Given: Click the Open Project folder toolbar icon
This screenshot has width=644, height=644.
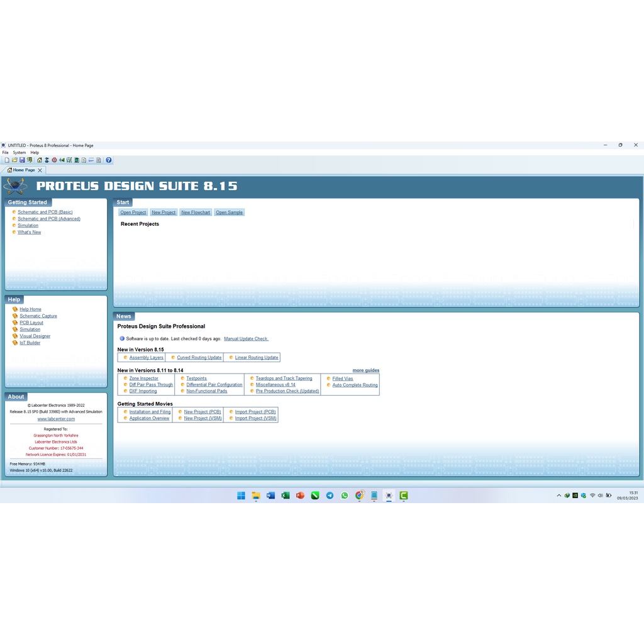Looking at the screenshot, I should point(14,160).
